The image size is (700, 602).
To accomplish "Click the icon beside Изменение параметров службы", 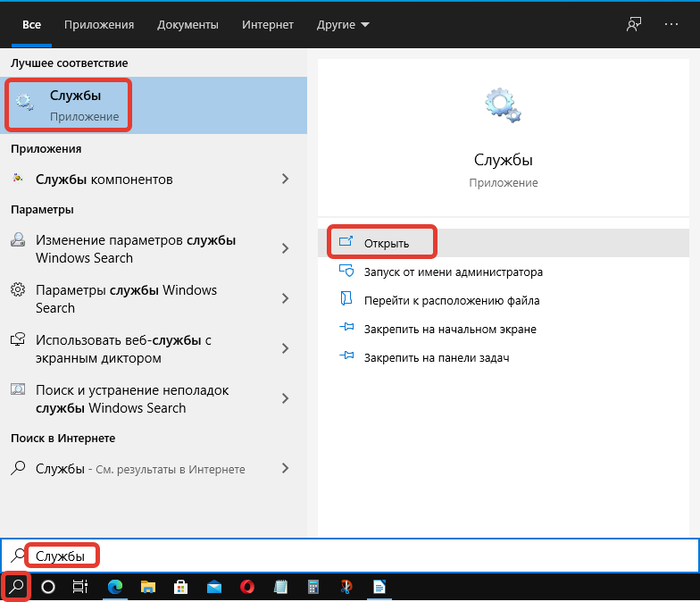I will [18, 239].
